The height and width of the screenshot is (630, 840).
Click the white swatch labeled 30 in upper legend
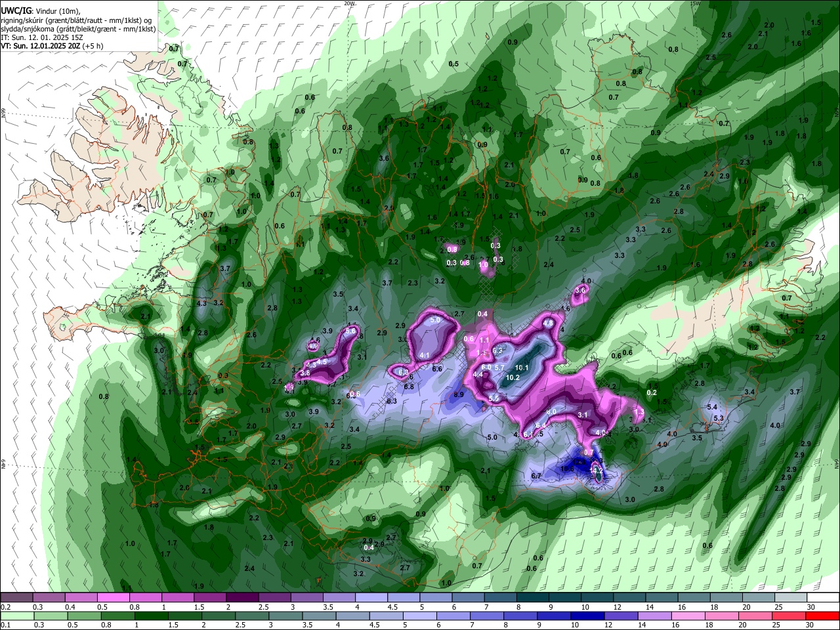click(x=822, y=597)
